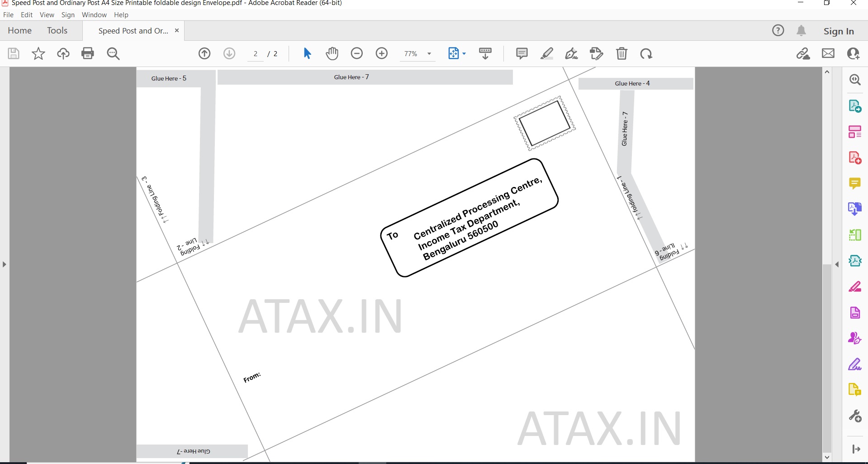This screenshot has height=464, width=868.
Task: Select the Speed Post document tab
Action: [133, 31]
